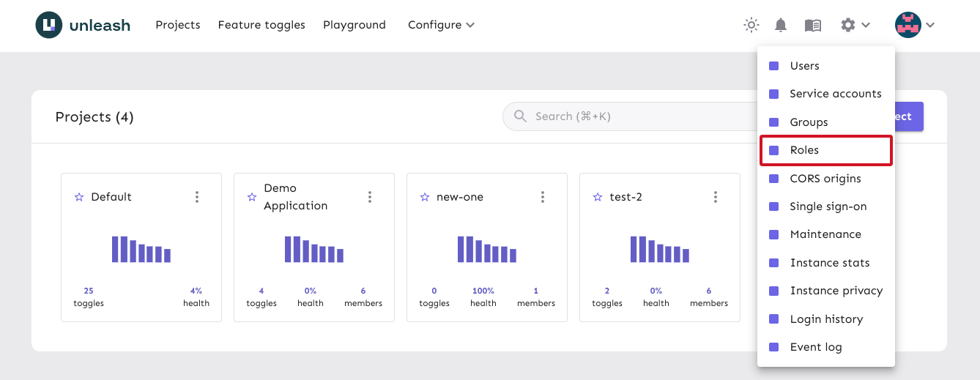Click the Event log menu icon

pyautogui.click(x=773, y=347)
